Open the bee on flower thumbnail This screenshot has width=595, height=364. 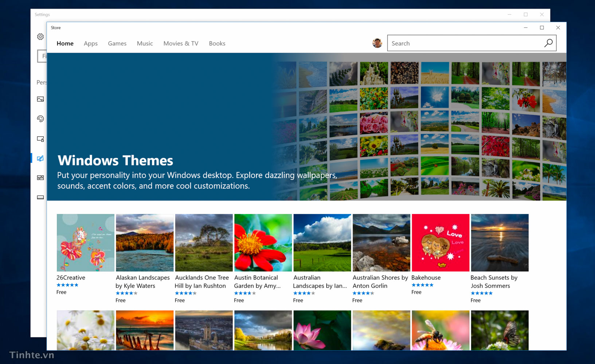point(441,330)
